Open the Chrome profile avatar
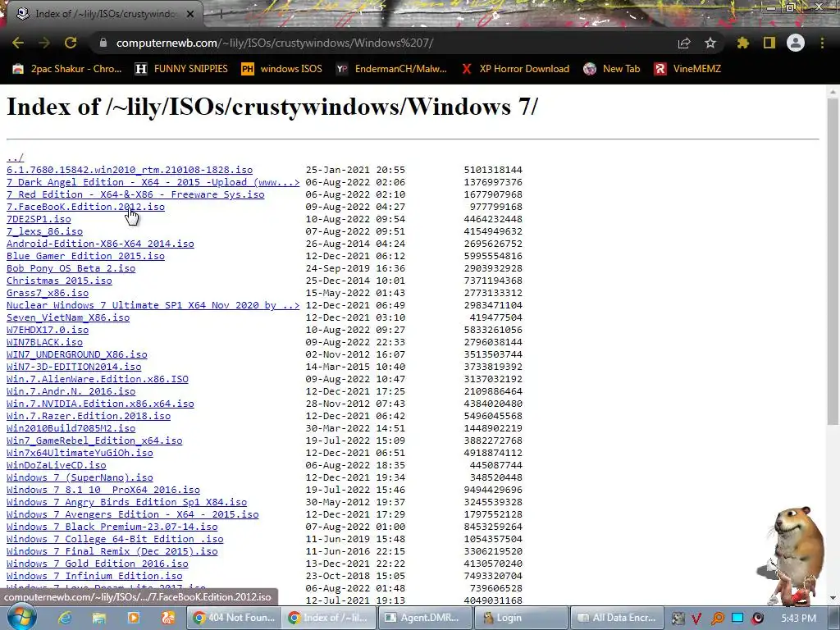840x630 pixels. click(796, 43)
